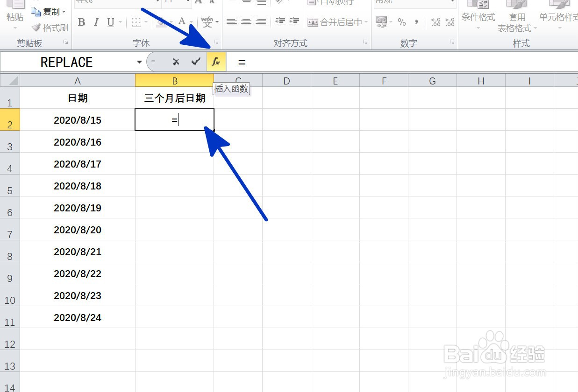Click the cell containing 2020/8/22

[x=78, y=273]
